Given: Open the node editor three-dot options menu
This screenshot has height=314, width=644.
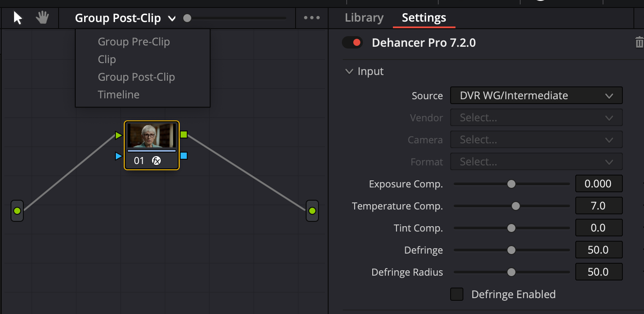Looking at the screenshot, I should coord(312,18).
